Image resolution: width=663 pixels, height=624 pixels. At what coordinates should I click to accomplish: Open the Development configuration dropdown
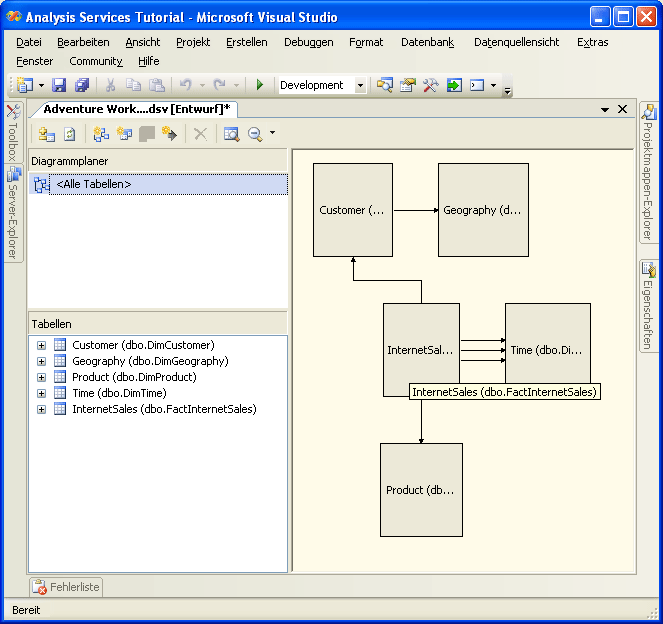pos(360,86)
